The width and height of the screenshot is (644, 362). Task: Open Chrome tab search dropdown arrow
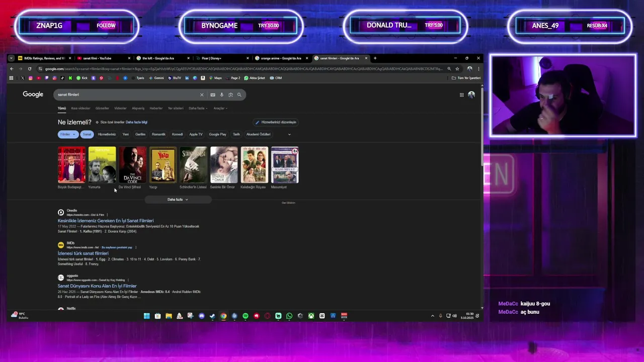[11, 58]
